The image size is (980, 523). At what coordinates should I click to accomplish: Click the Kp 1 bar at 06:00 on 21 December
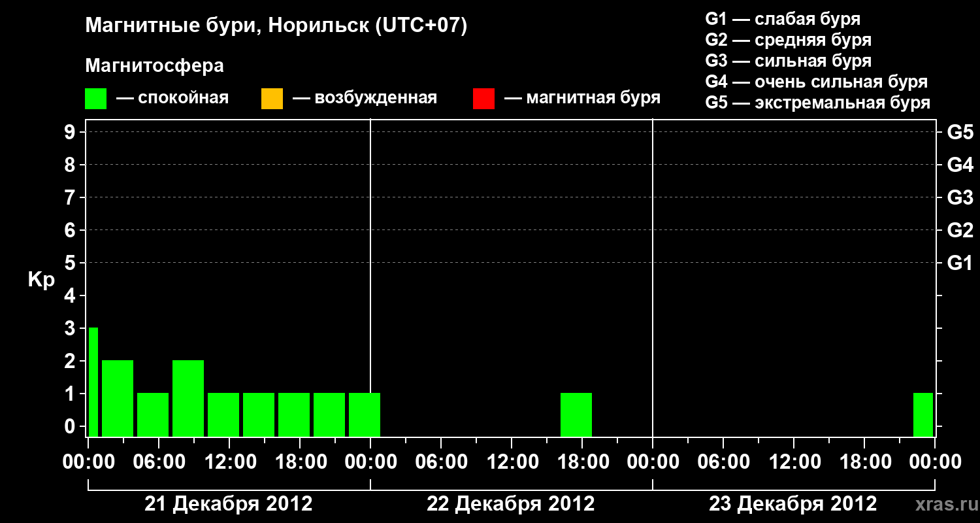pyautogui.click(x=153, y=414)
